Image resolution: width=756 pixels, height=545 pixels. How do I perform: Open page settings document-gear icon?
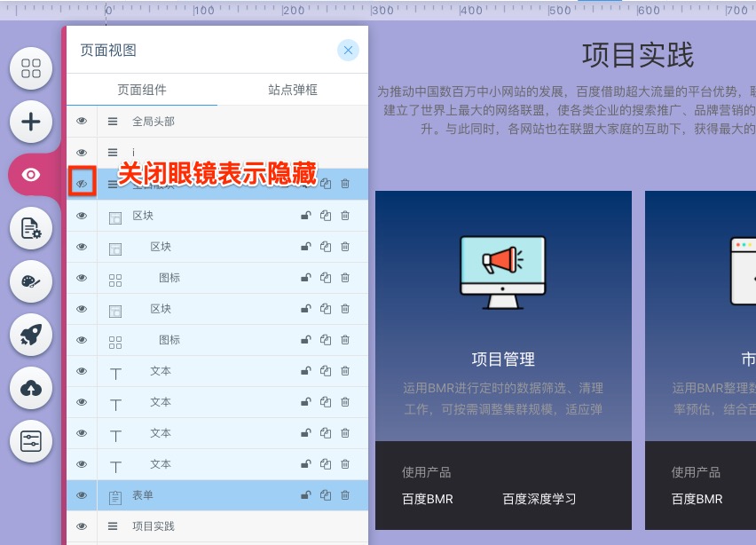click(x=31, y=228)
